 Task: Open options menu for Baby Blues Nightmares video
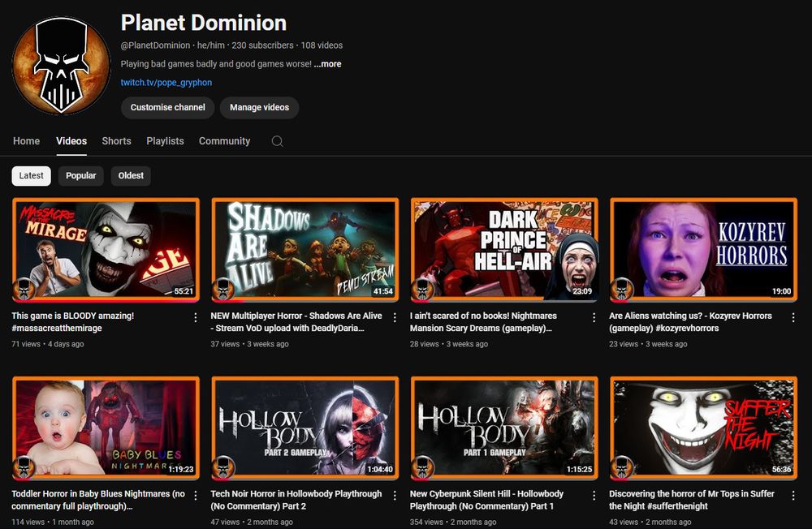pyautogui.click(x=195, y=496)
